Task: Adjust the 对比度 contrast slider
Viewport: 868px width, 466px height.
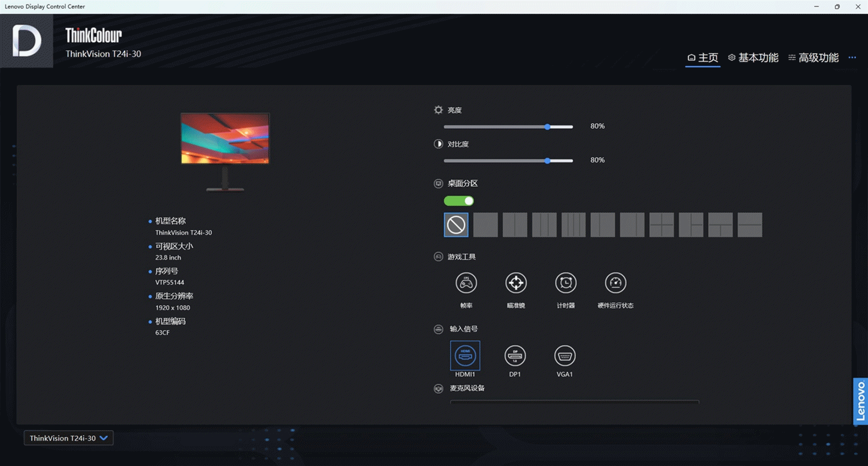Action: (508, 161)
